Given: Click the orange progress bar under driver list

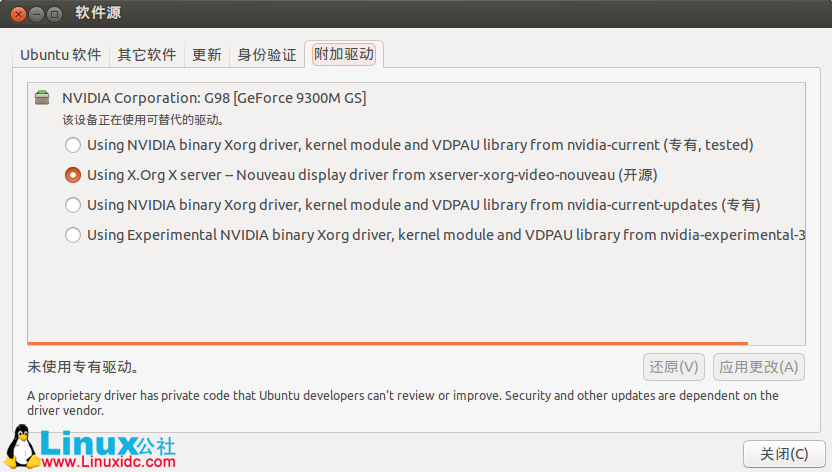Looking at the screenshot, I should coord(388,344).
